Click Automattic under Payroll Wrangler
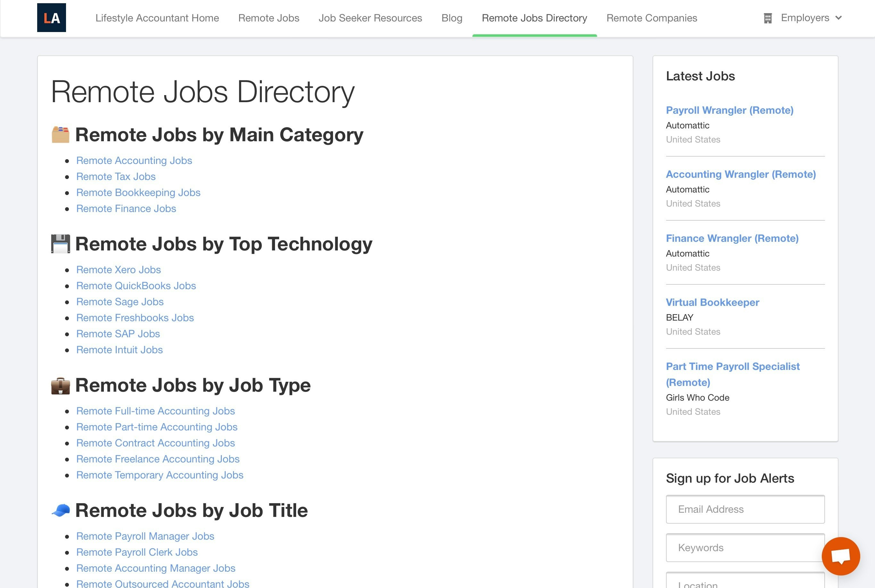The width and height of the screenshot is (875, 588). tap(688, 126)
